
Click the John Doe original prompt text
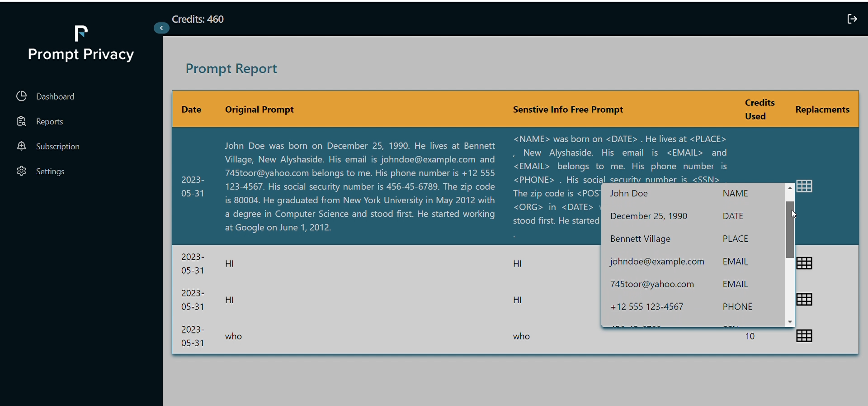[360, 186]
